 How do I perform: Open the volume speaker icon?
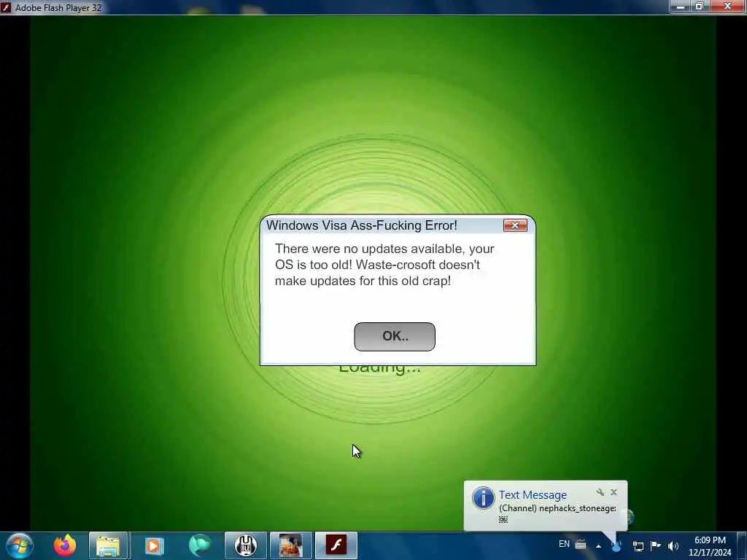[673, 546]
